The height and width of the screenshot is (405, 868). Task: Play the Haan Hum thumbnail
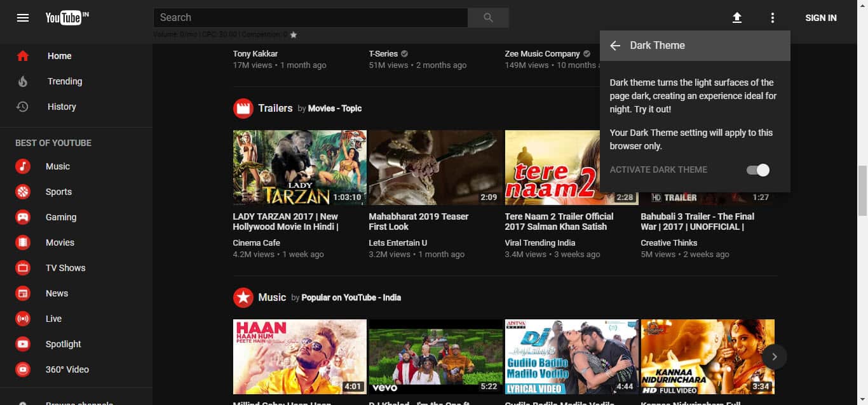[300, 357]
